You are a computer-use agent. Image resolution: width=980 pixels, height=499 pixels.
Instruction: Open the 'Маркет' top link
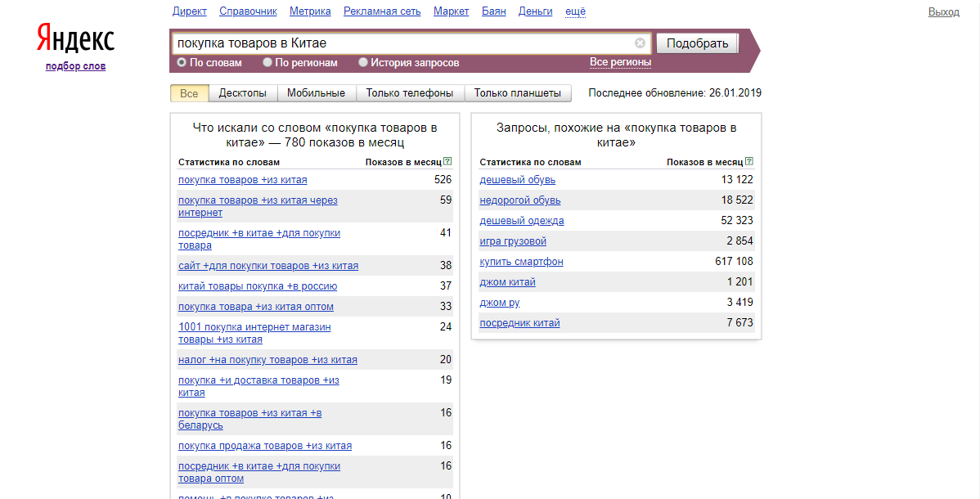452,11
